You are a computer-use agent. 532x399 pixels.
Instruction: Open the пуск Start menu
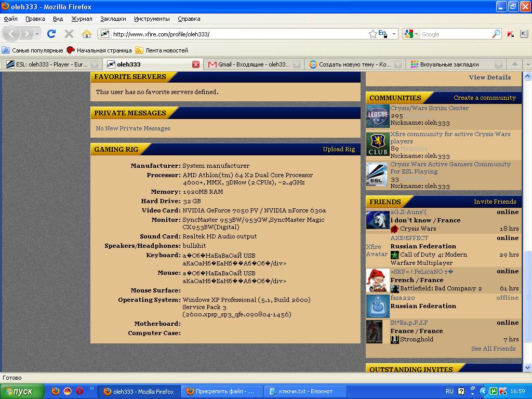point(22,391)
